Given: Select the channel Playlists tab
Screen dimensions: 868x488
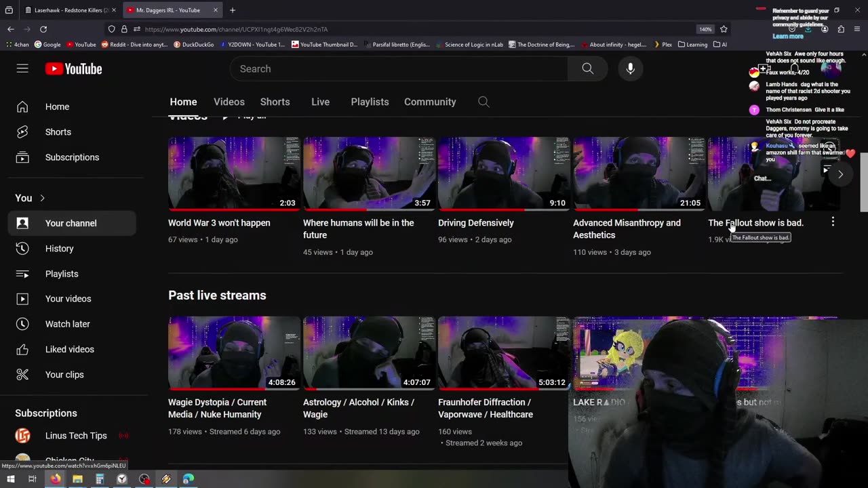Looking at the screenshot, I should 370,102.
